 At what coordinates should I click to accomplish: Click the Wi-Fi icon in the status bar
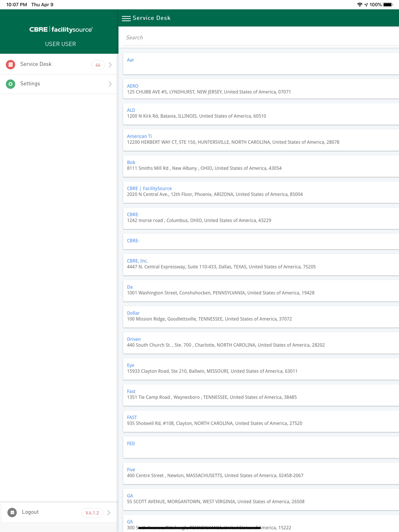tap(359, 4)
